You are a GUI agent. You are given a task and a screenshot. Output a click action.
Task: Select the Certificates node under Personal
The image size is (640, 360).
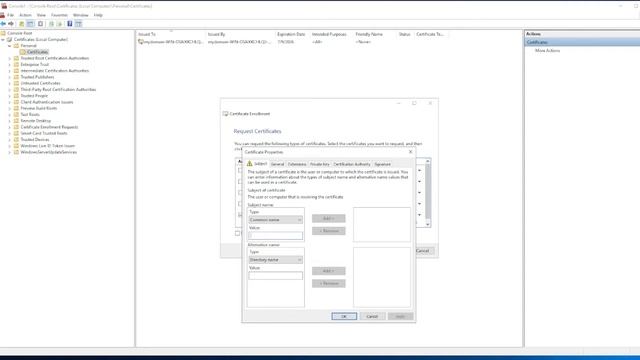pos(38,52)
